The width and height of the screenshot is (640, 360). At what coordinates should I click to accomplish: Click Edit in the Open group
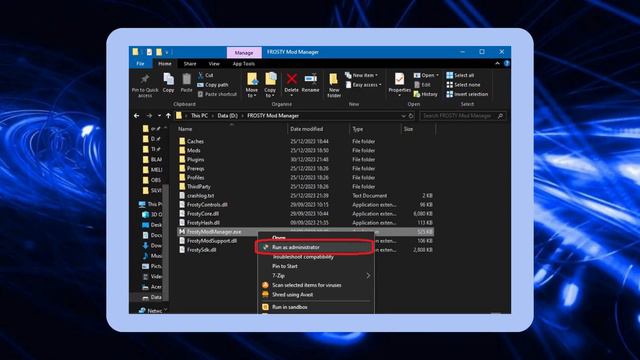tap(422, 85)
